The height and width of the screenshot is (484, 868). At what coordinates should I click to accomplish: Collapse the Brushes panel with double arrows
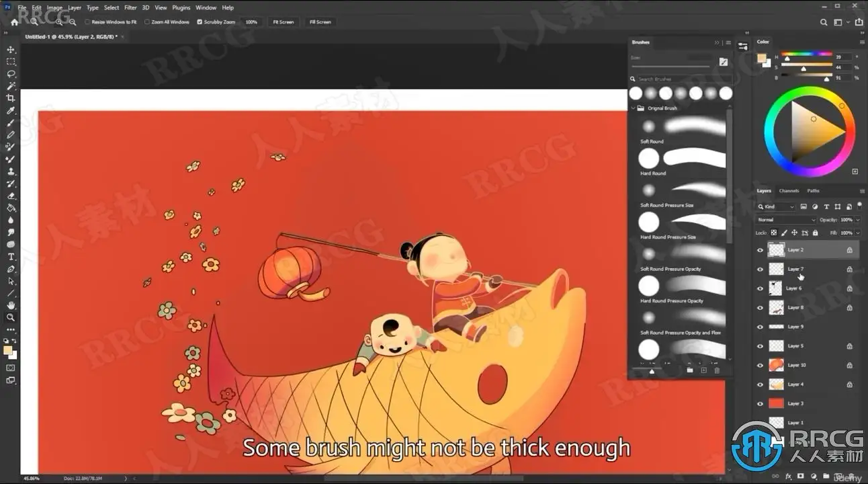click(x=717, y=42)
